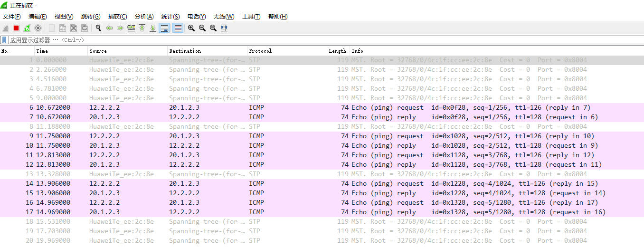Sort by the Time column header

62,51
